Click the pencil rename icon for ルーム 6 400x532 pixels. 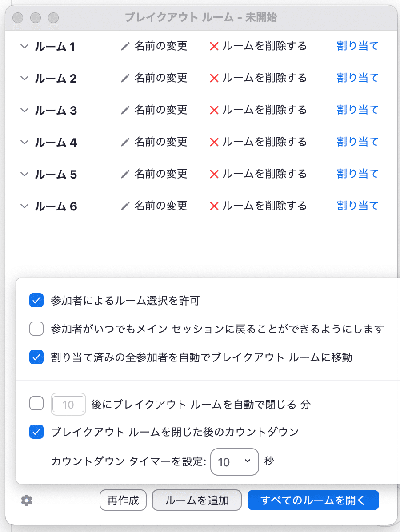tap(125, 206)
